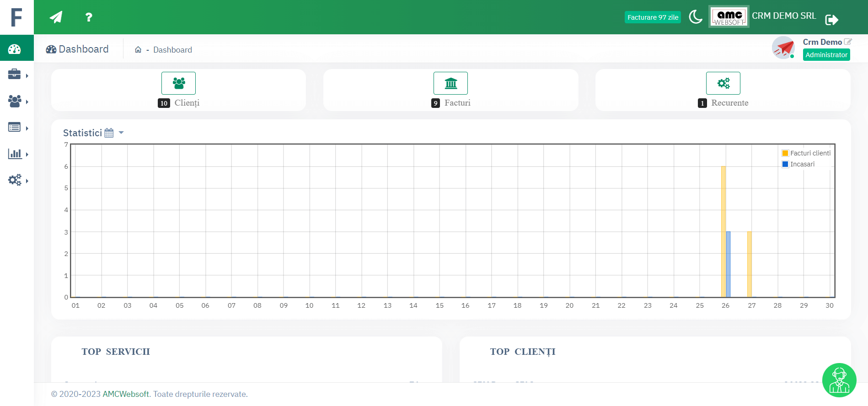Expand the briefcase sidebar menu
868x406 pixels.
point(17,75)
